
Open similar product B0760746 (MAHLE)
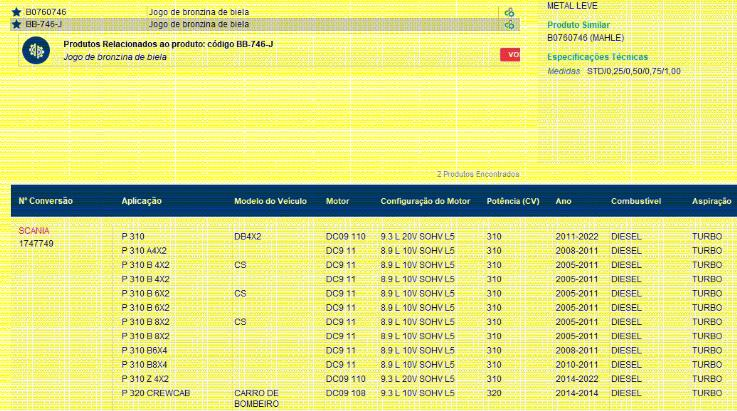tap(585, 37)
